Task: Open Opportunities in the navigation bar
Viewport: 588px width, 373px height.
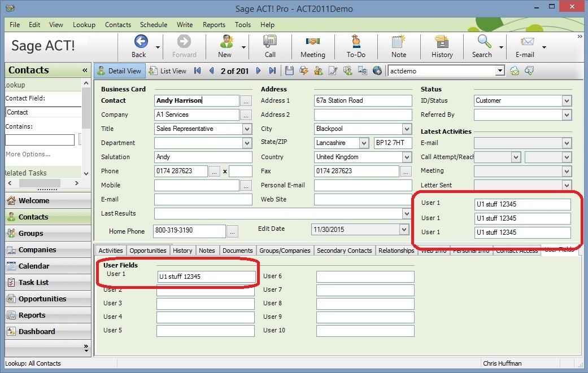Action: tap(48, 299)
